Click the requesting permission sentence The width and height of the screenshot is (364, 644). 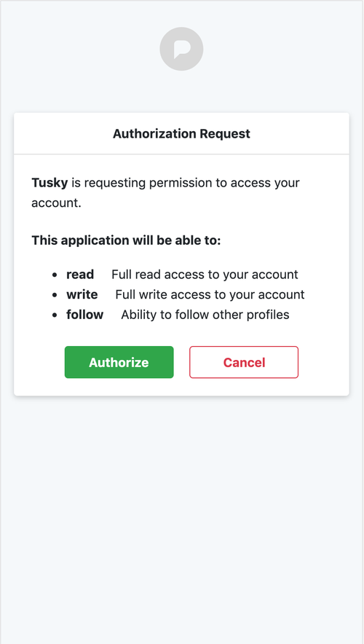point(166,193)
